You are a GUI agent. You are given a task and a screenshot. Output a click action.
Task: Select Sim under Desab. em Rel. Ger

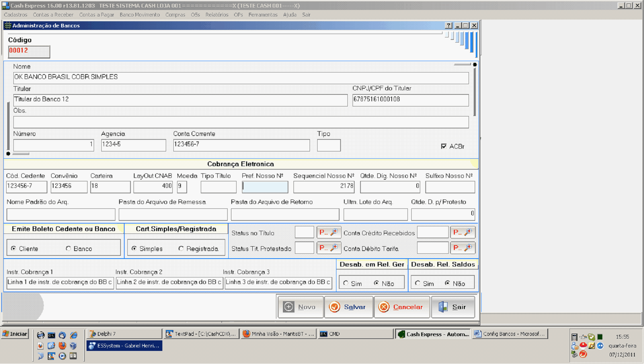[x=346, y=283]
